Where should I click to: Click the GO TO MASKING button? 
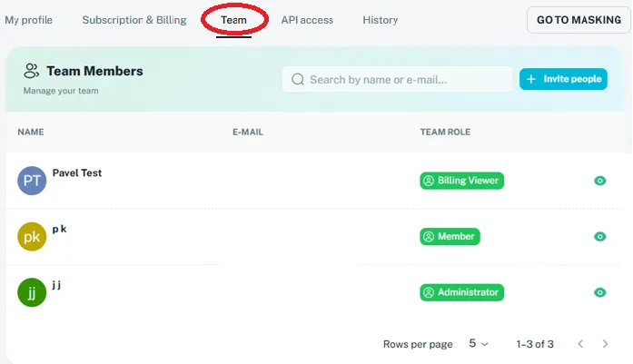[579, 20]
